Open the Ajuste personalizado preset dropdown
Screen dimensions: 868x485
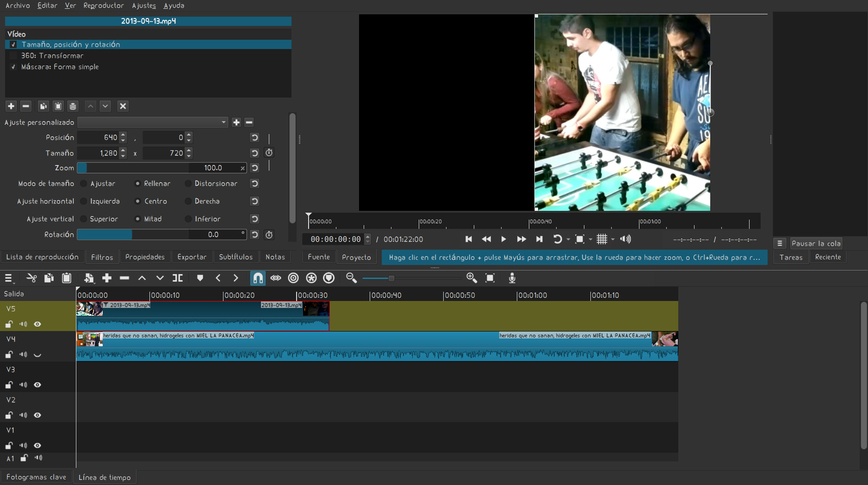pos(153,122)
